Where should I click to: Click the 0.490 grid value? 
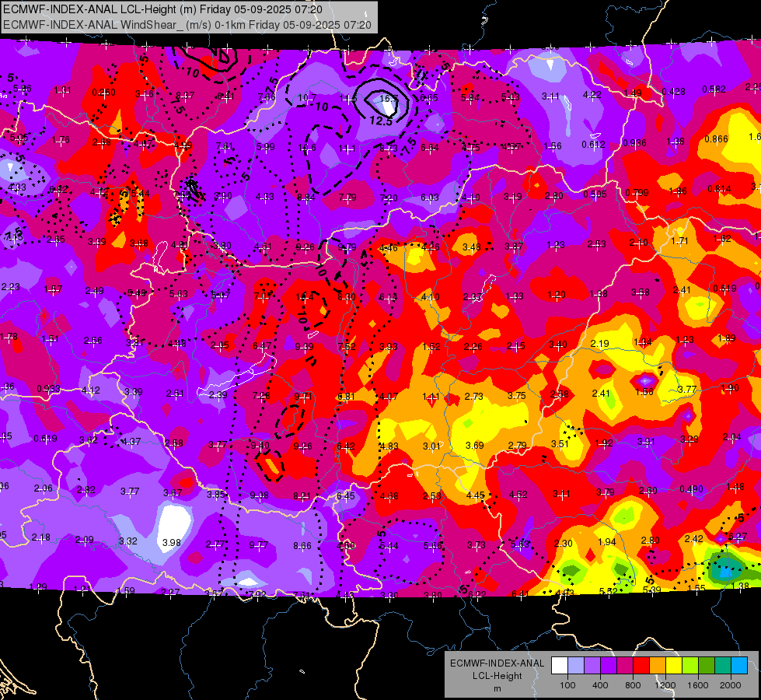coord(691,488)
